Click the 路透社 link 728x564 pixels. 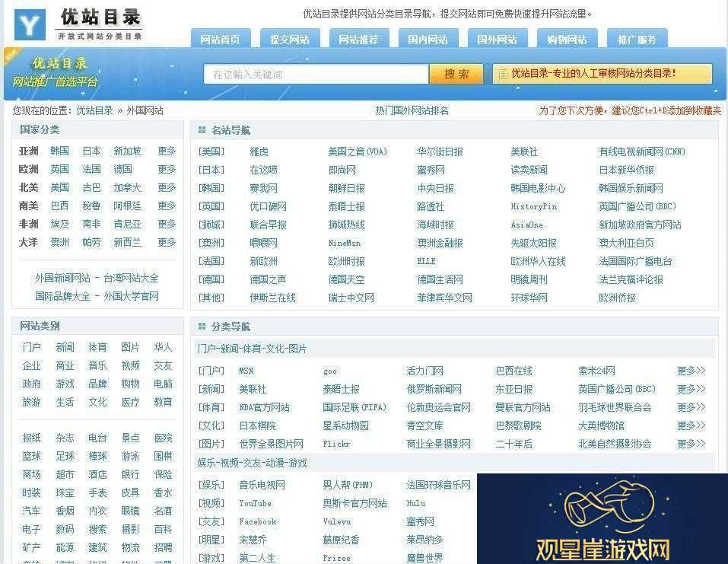coord(431,207)
